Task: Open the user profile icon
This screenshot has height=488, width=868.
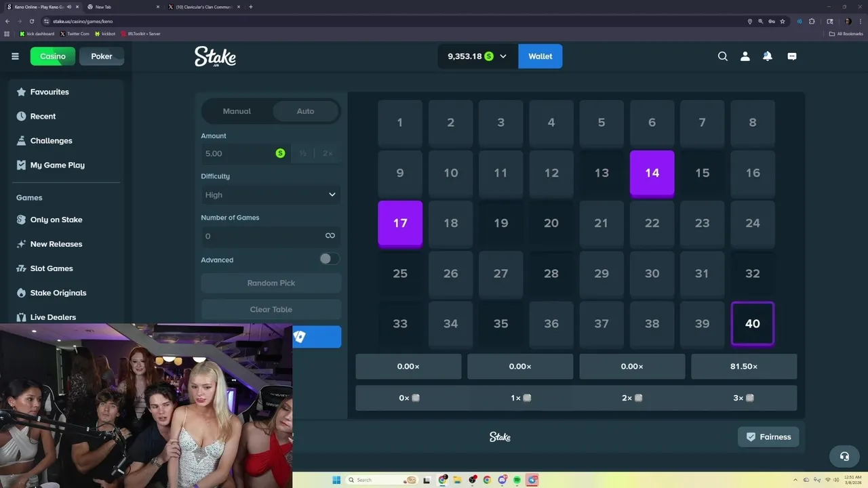Action: coord(745,56)
